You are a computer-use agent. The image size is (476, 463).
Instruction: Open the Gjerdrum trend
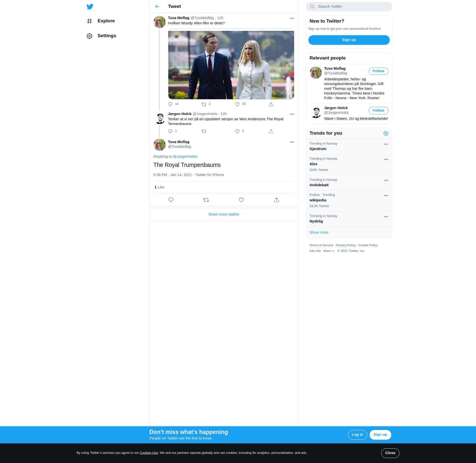pos(349,147)
